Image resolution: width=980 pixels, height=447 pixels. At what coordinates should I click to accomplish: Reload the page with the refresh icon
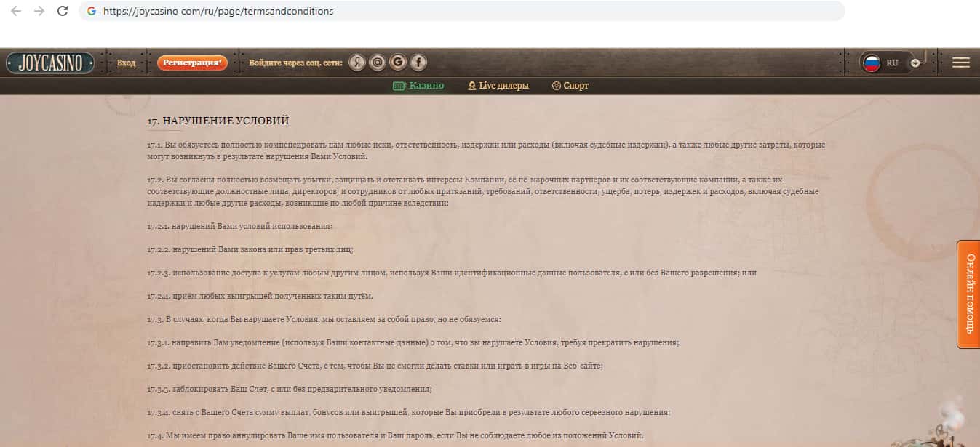point(63,11)
